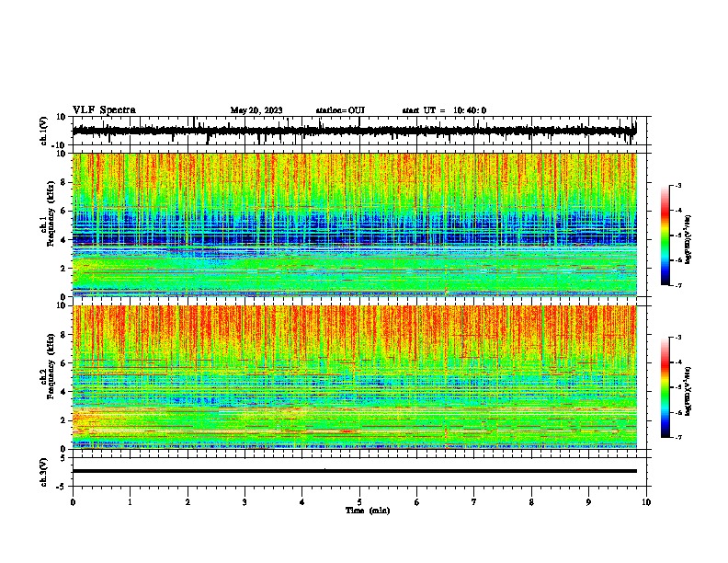
Task: Select the "station=OUI" header text
Action: coord(340,110)
